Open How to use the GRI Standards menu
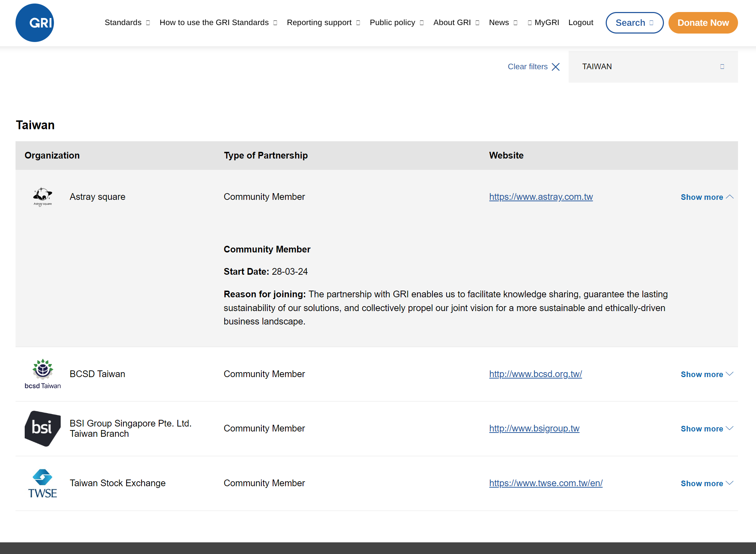 coord(218,23)
